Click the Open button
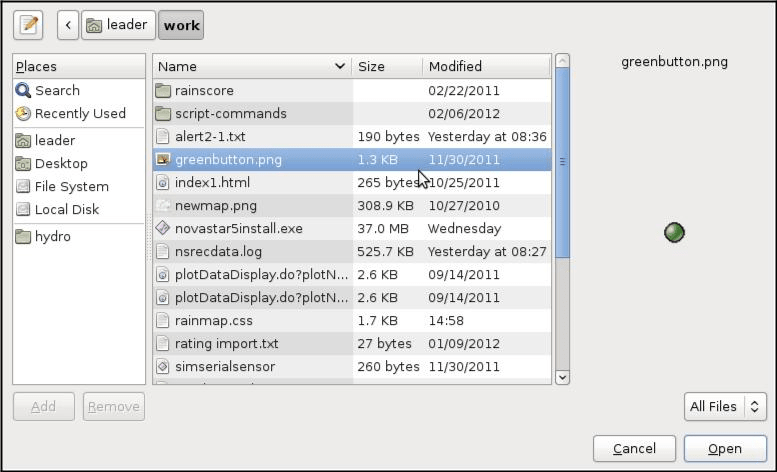The image size is (777, 472). tap(724, 449)
